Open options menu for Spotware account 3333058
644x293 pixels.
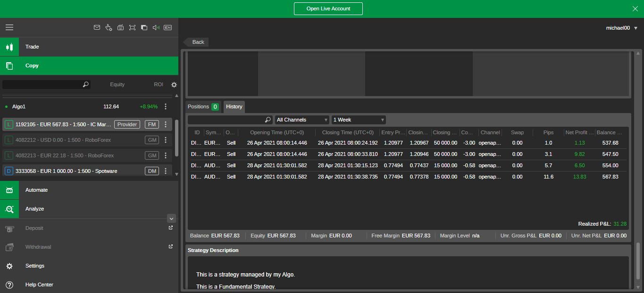pos(166,171)
